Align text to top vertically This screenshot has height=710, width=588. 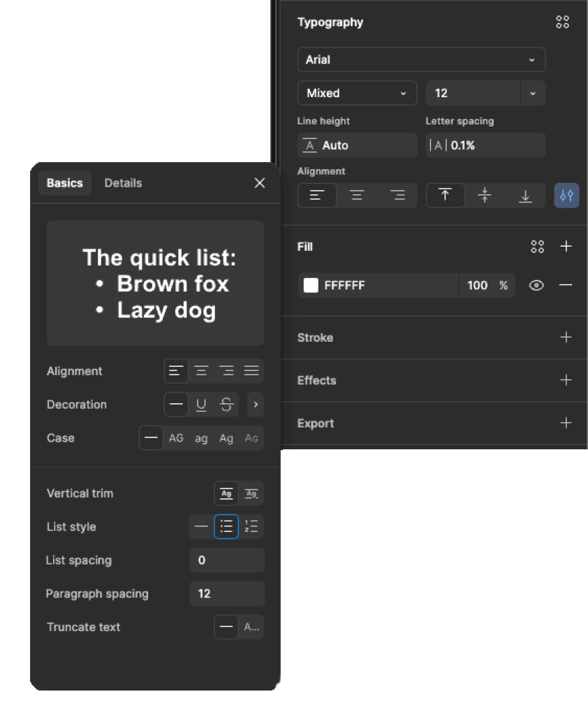(445, 196)
